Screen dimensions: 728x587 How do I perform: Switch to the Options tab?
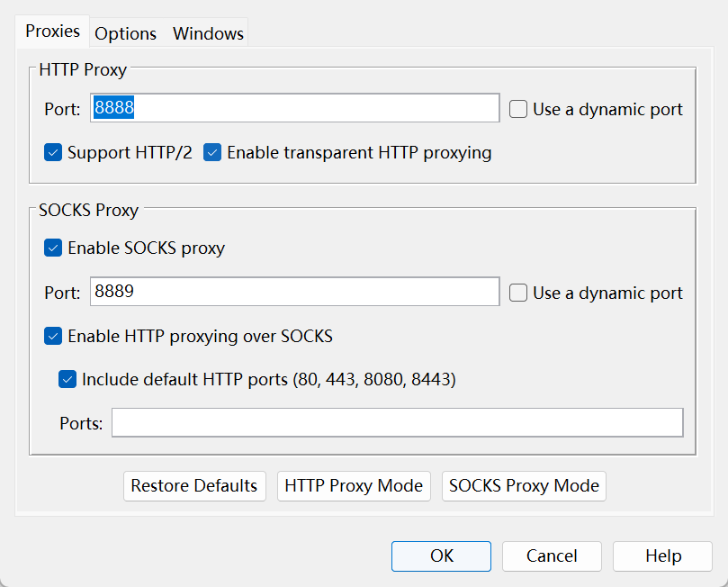click(x=125, y=33)
